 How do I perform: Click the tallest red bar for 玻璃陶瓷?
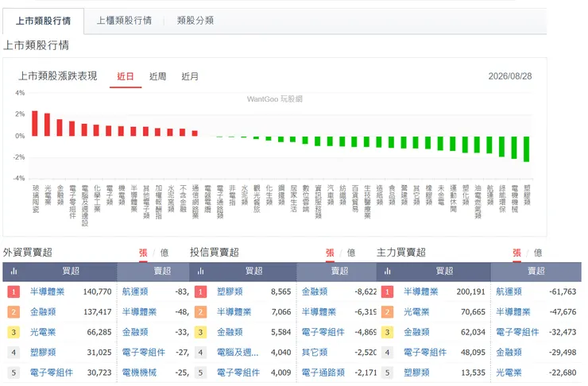(35, 123)
